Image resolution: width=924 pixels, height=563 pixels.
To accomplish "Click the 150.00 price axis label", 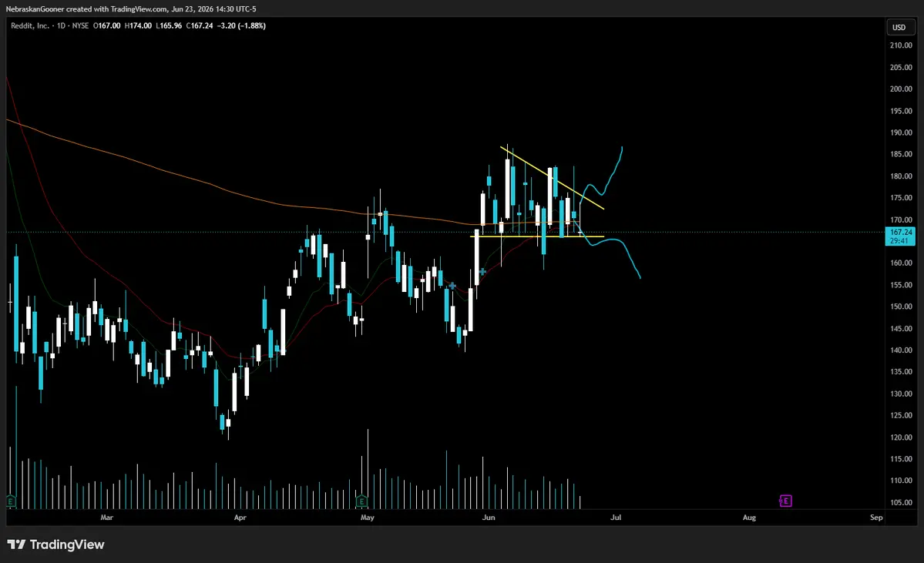I will 901,307.
